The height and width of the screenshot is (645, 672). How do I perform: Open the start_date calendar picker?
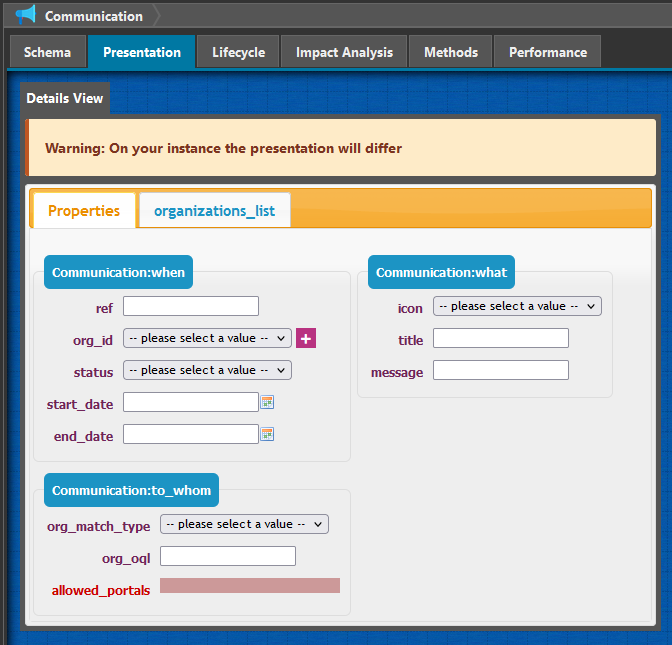click(x=267, y=402)
